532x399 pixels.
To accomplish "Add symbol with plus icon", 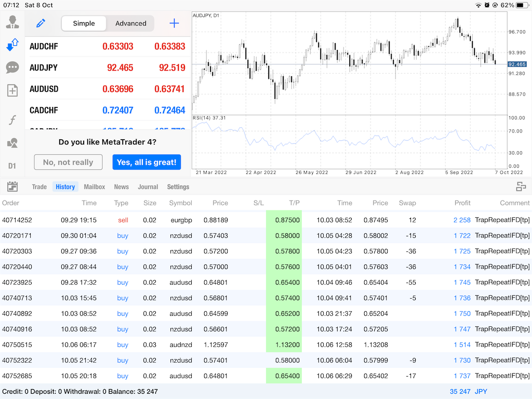I will pyautogui.click(x=174, y=23).
